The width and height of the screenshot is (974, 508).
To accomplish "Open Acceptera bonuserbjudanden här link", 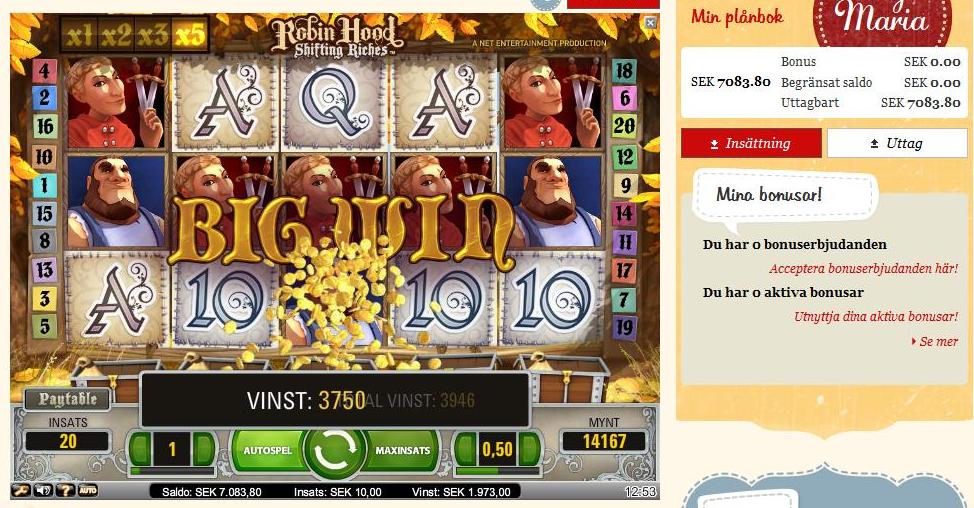I will (863, 268).
